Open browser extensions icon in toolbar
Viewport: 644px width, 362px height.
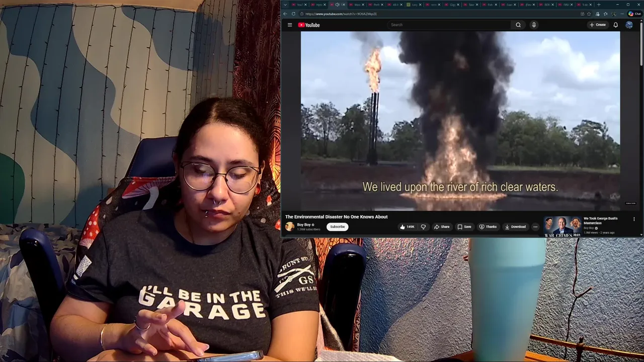597,14
